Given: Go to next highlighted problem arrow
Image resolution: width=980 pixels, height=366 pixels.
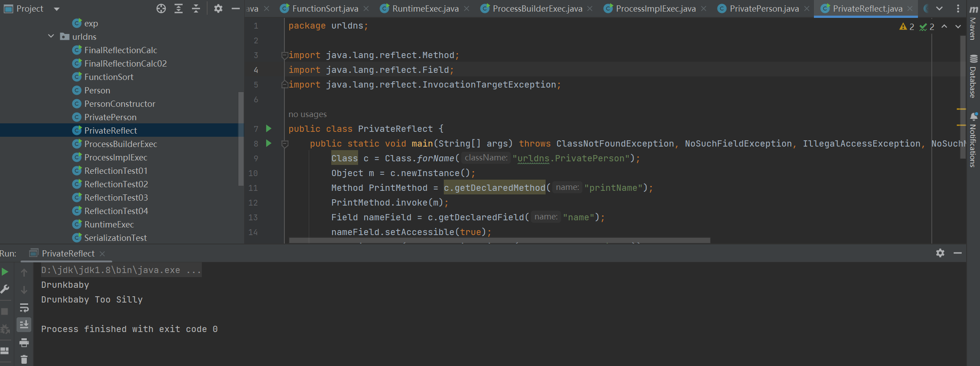Looking at the screenshot, I should [958, 26].
